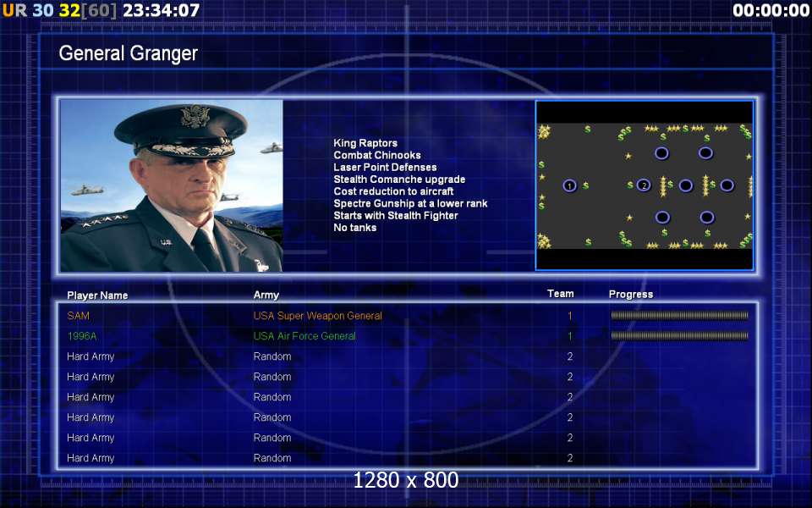Click the Army column header
The image size is (812, 508).
[x=266, y=295]
